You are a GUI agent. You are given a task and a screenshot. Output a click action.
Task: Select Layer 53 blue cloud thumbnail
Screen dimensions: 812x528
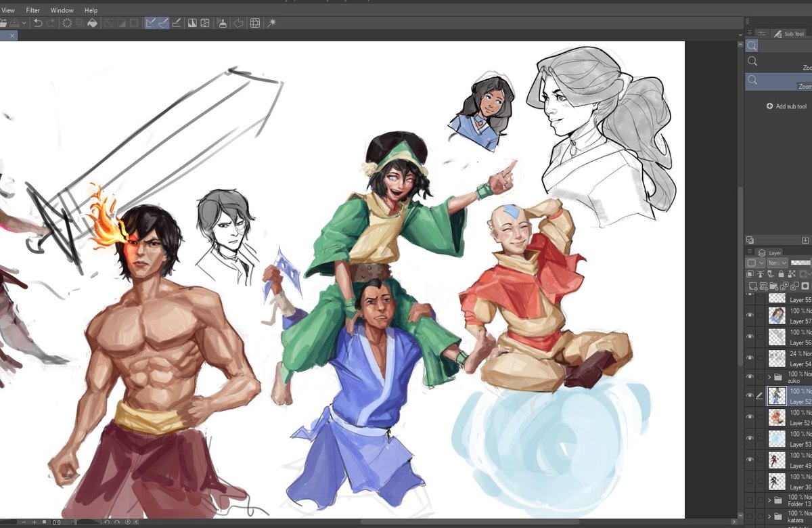[777, 438]
